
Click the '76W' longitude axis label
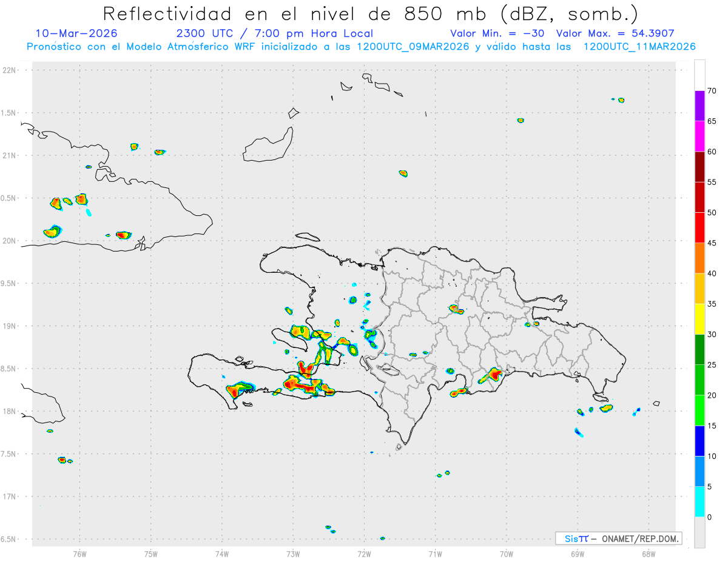pos(79,553)
